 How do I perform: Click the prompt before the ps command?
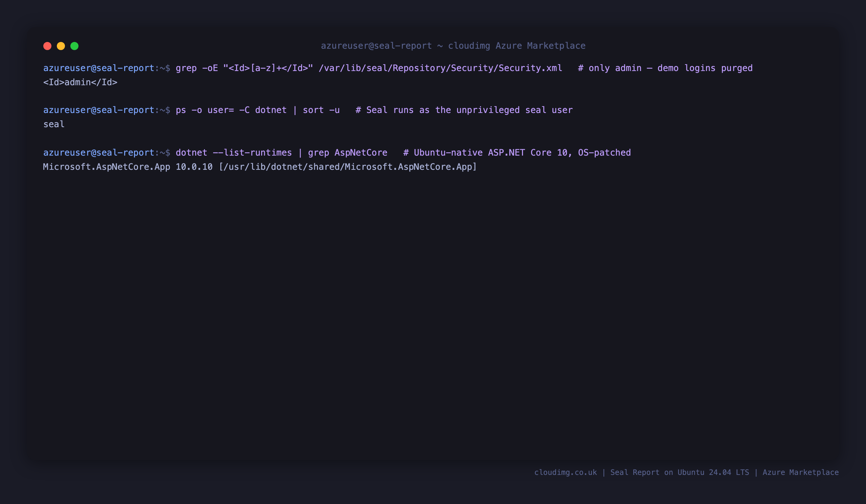point(107,110)
